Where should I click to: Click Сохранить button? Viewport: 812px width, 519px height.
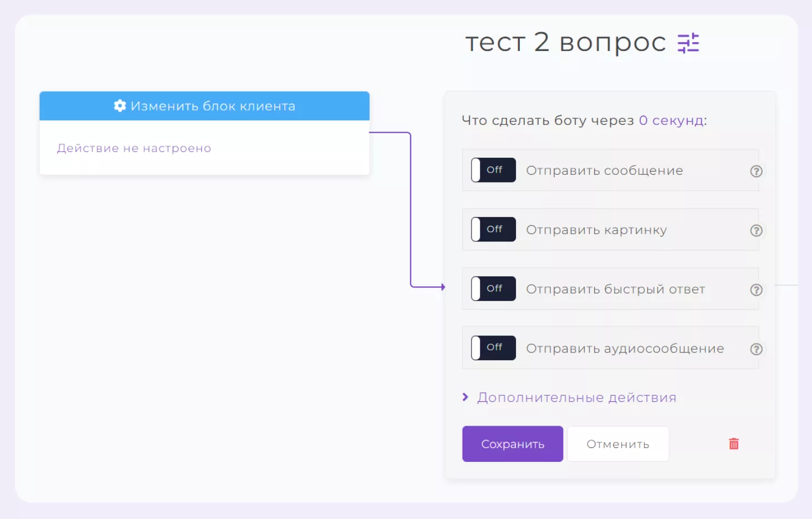tap(513, 444)
